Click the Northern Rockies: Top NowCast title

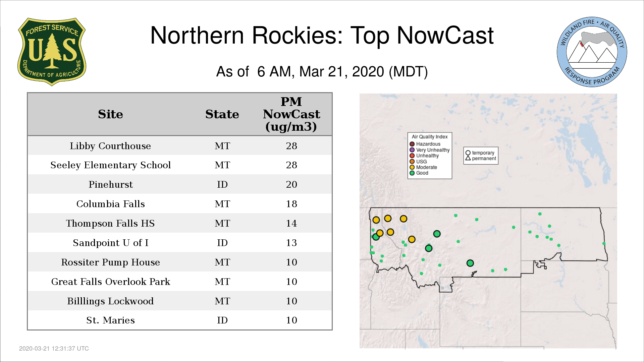click(322, 36)
